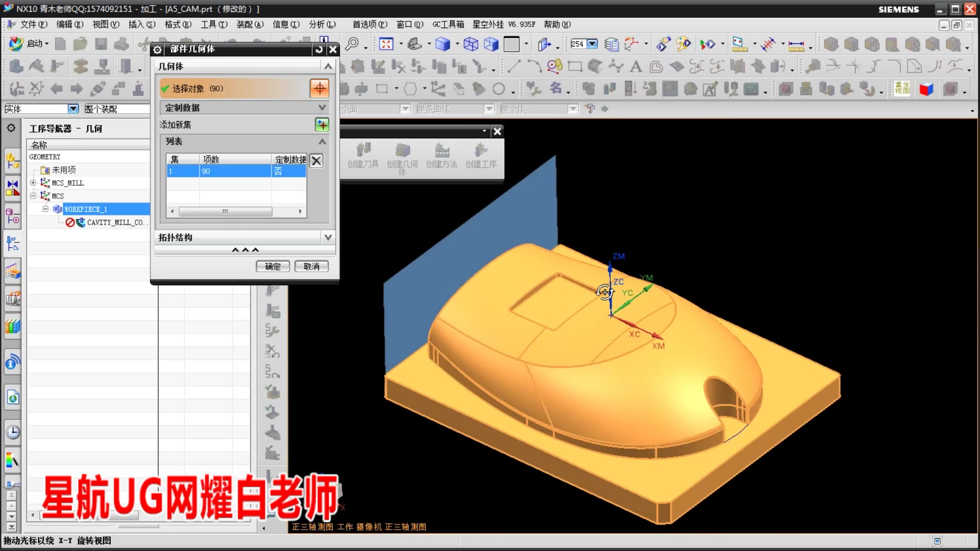Reset the Part Geometry dialog

[319, 49]
